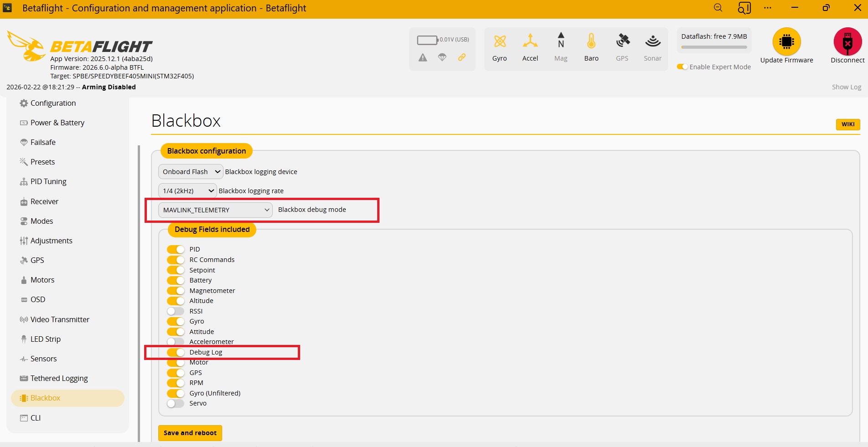This screenshot has width=868, height=447.
Task: Open the Blackbox logging device dropdown
Action: tap(191, 172)
